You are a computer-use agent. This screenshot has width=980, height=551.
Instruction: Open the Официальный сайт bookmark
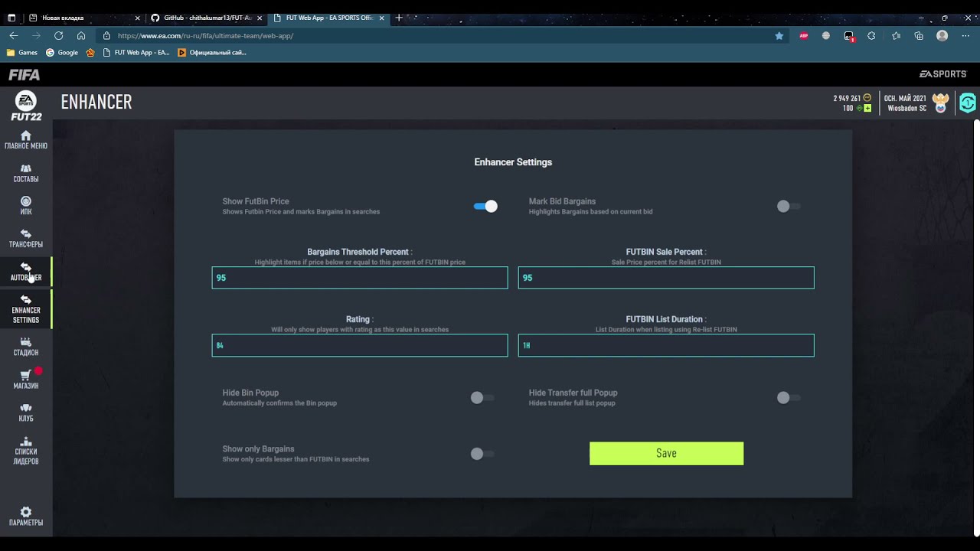pyautogui.click(x=212, y=53)
